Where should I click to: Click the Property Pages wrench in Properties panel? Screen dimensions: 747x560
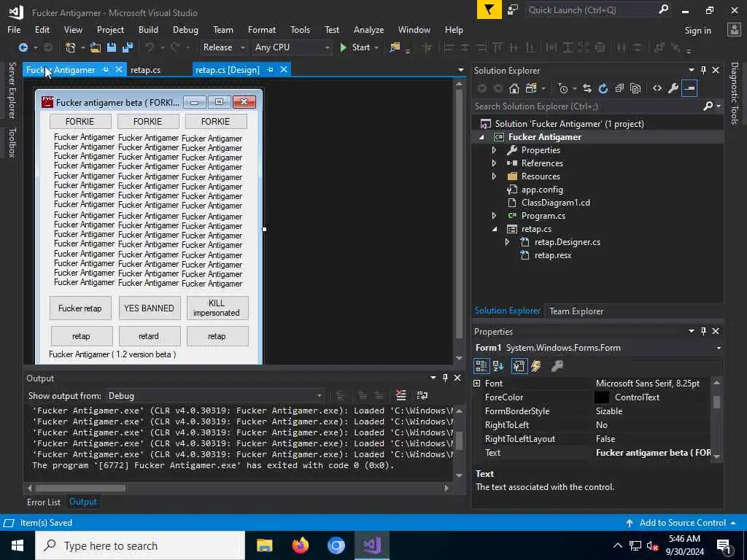pyautogui.click(x=557, y=366)
